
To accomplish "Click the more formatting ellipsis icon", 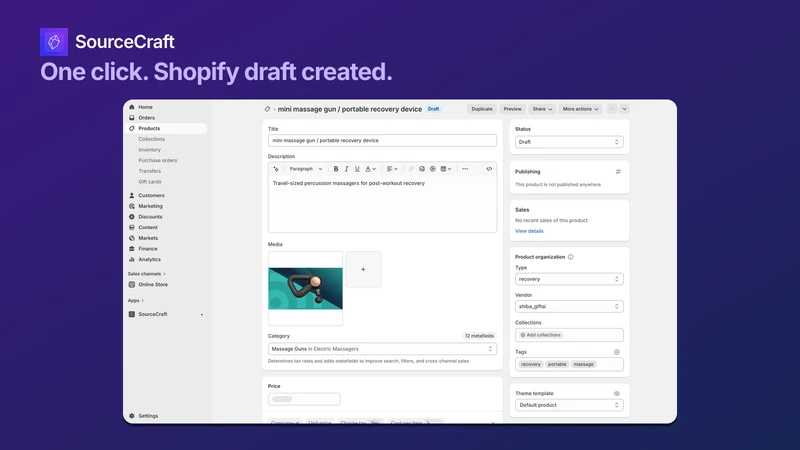I will tap(465, 169).
